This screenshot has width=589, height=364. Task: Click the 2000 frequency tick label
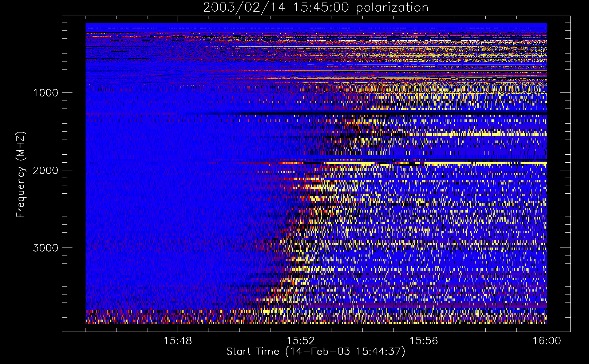(46, 170)
